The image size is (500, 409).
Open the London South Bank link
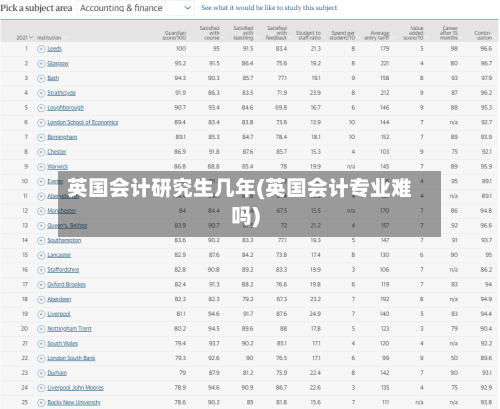click(71, 358)
